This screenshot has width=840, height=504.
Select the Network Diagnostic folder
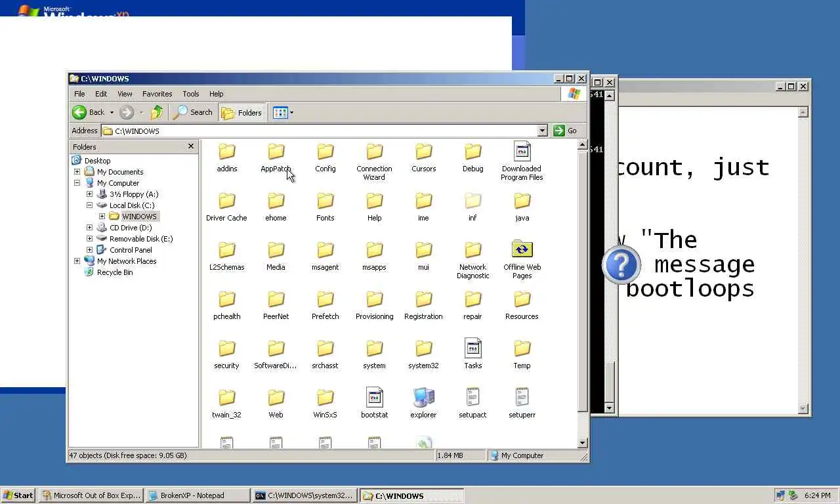(x=473, y=250)
